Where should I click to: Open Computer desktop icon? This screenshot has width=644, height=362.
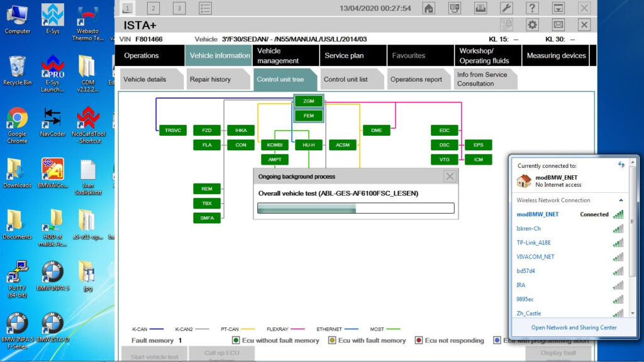coord(17,19)
